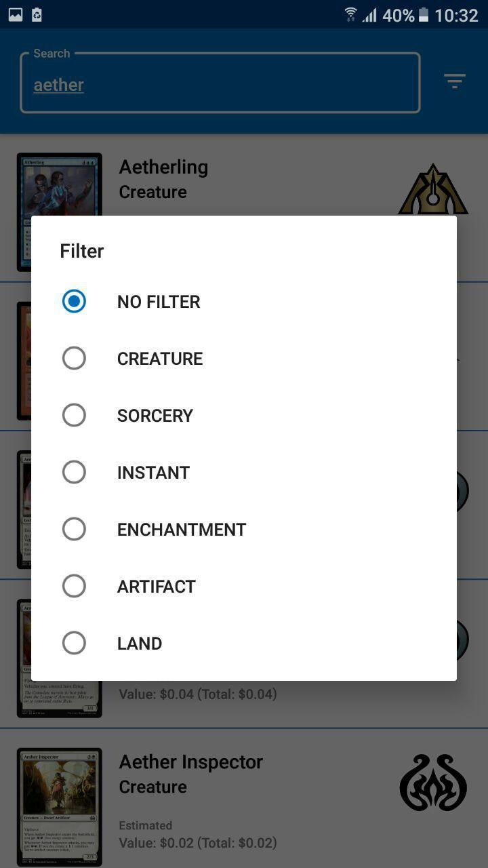Tap the battery indicator icon
488x868 pixels.
[x=424, y=15]
